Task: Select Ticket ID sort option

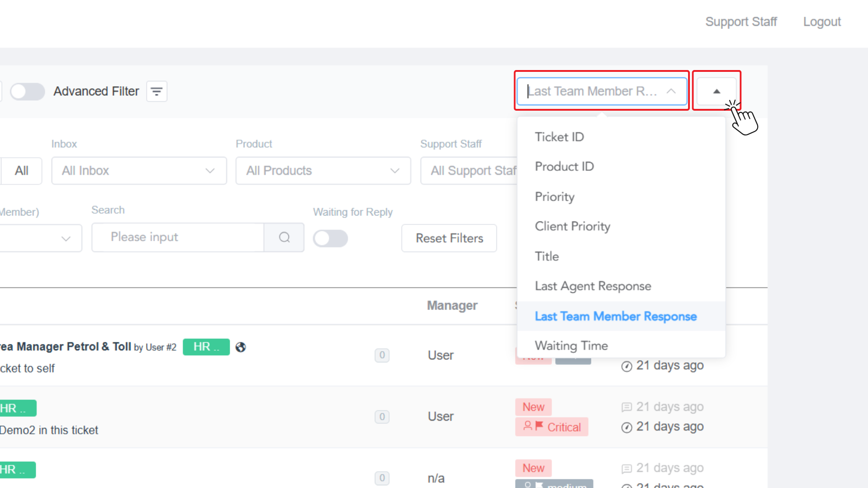Action: [559, 137]
